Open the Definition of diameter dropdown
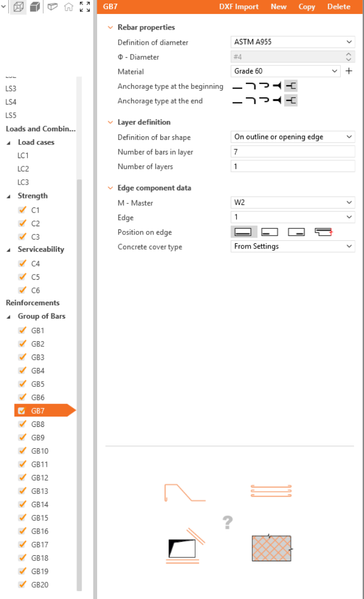This screenshot has height=599, width=364. tap(293, 42)
